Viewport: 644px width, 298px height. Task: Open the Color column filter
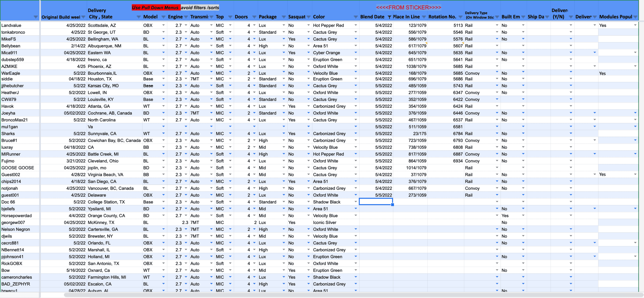click(356, 17)
